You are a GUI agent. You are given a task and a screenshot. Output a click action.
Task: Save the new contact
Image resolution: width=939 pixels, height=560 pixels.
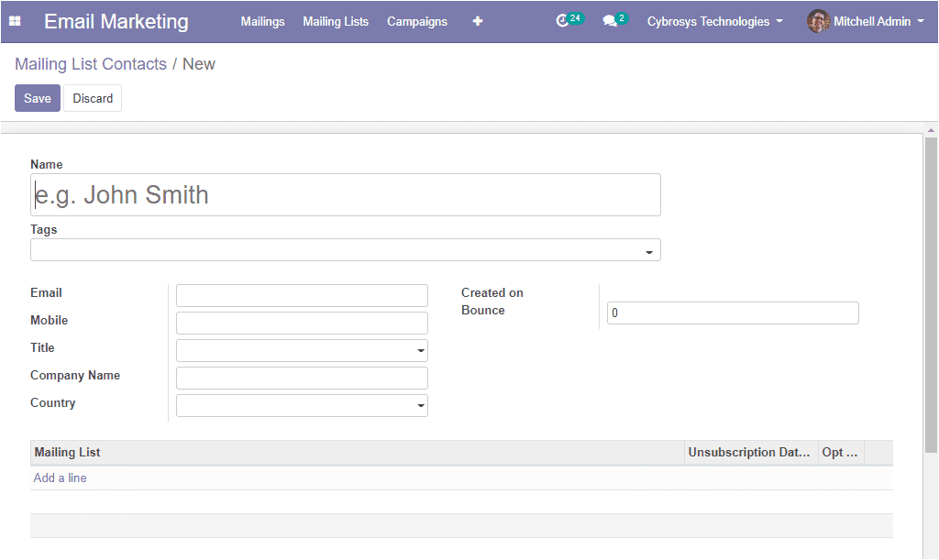pos(37,98)
